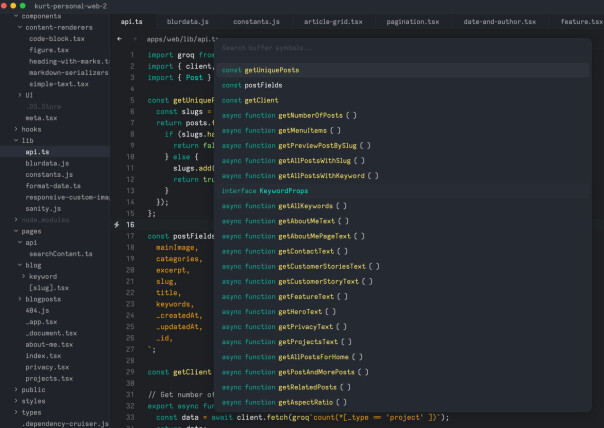
Task: Jump to getProjectsText function
Action: click(403, 342)
